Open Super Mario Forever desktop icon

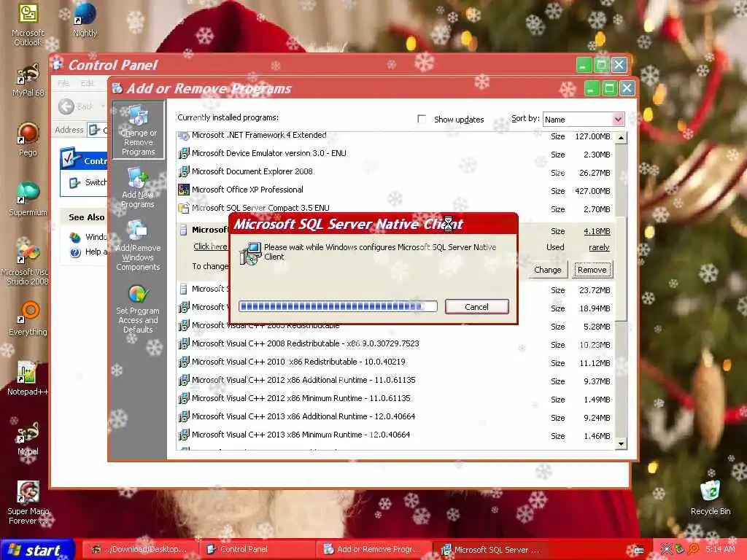[28, 502]
